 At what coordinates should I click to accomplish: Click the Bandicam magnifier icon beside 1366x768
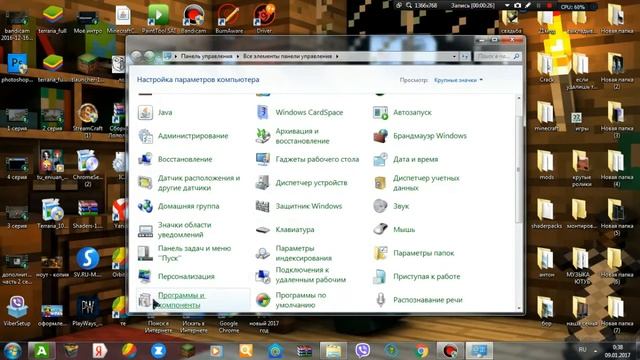[x=409, y=6]
